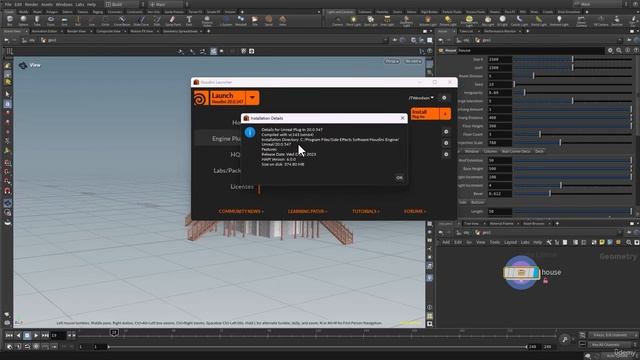Open the Render menu
Screen dimensions: 640x360
point(31,4)
